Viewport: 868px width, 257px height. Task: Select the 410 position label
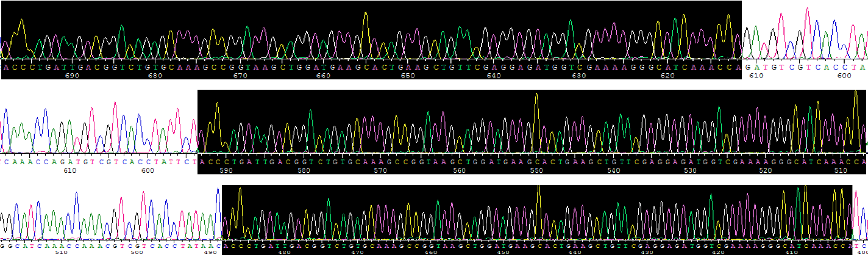[x=791, y=252]
